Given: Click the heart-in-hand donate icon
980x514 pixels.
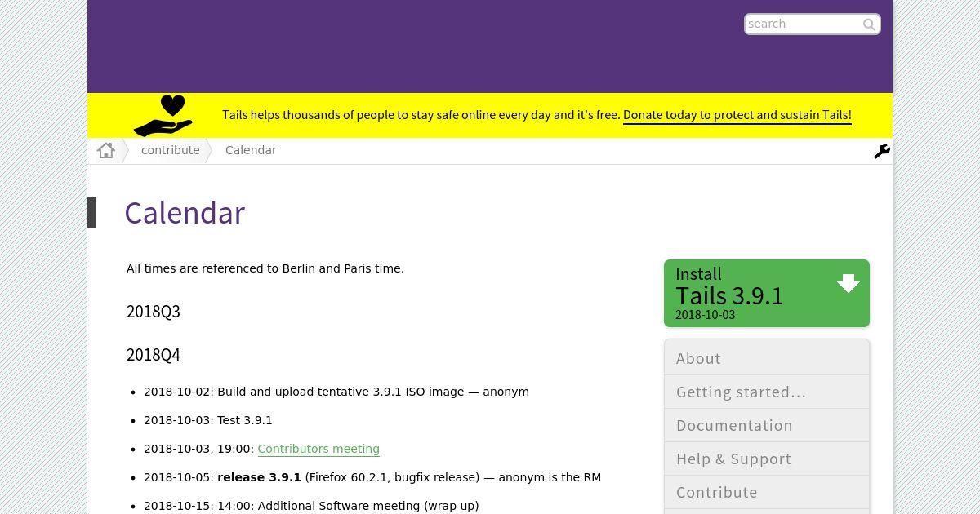Looking at the screenshot, I should (163, 116).
